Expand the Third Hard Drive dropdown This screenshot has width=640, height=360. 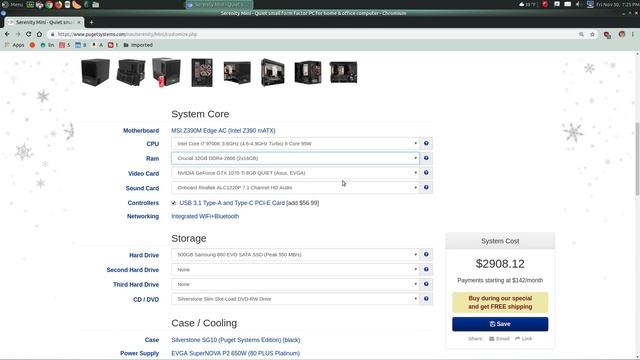coord(295,284)
